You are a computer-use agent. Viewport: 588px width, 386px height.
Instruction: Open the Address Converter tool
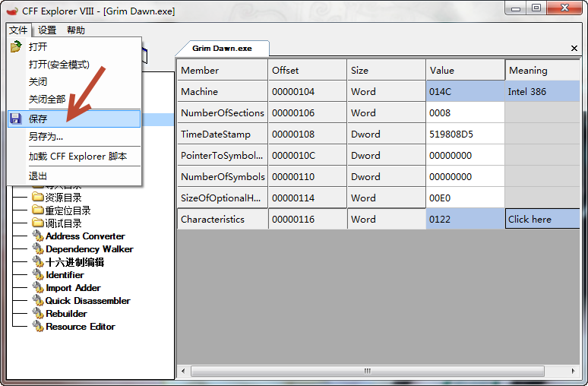click(x=84, y=236)
